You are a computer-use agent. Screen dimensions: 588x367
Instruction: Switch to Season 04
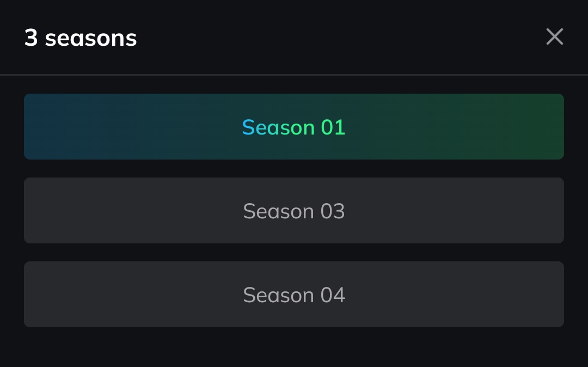[x=294, y=295]
